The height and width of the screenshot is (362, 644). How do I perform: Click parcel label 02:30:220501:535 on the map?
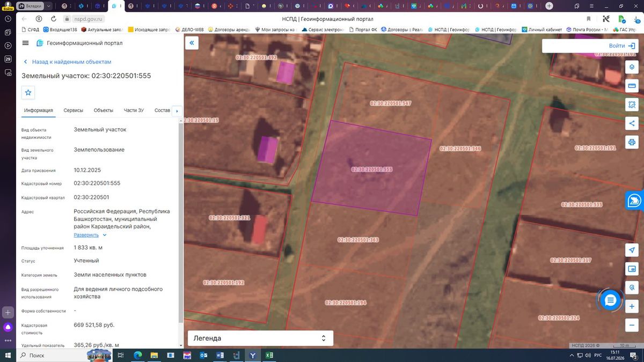click(x=582, y=204)
